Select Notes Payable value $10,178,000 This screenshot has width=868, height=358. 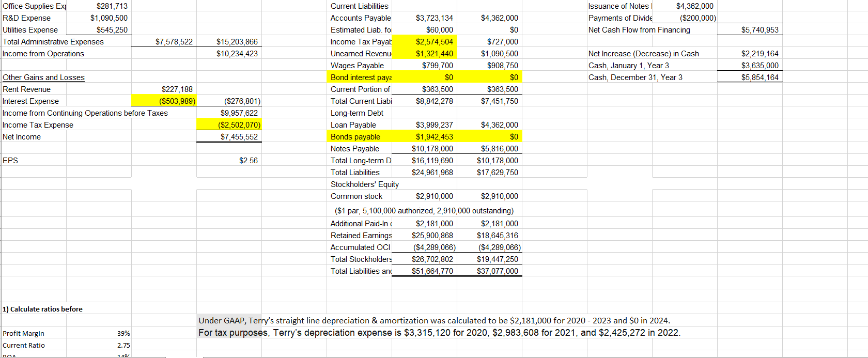point(432,149)
